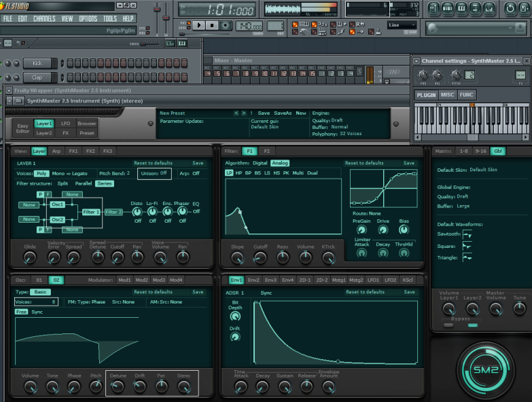Open the Triangle default waveform dropdown
532x402 pixels.
467,257
